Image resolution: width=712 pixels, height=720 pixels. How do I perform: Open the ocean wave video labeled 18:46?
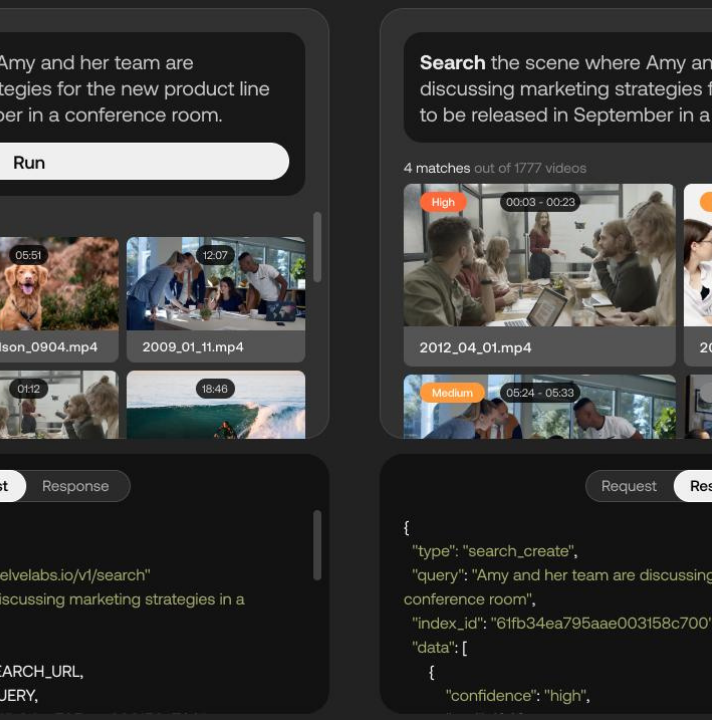[x=216, y=405]
